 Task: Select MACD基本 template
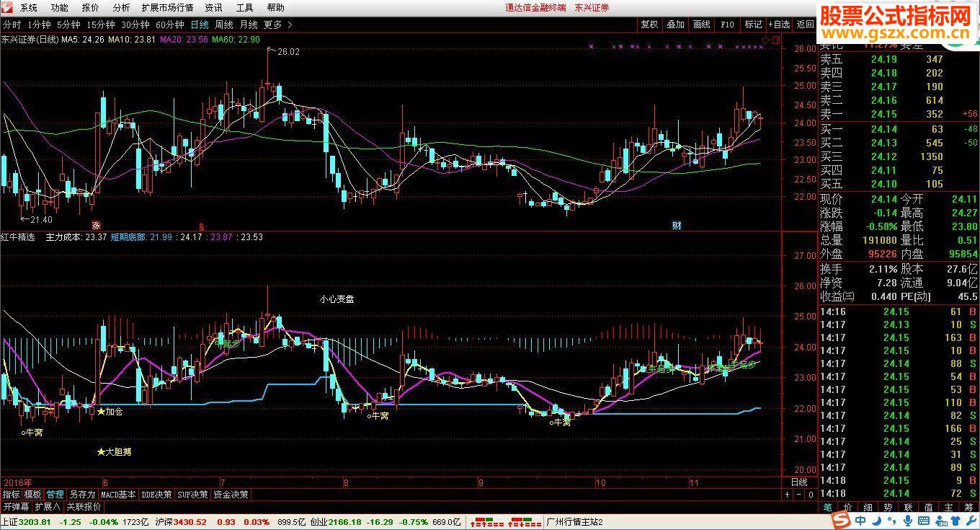tap(118, 495)
